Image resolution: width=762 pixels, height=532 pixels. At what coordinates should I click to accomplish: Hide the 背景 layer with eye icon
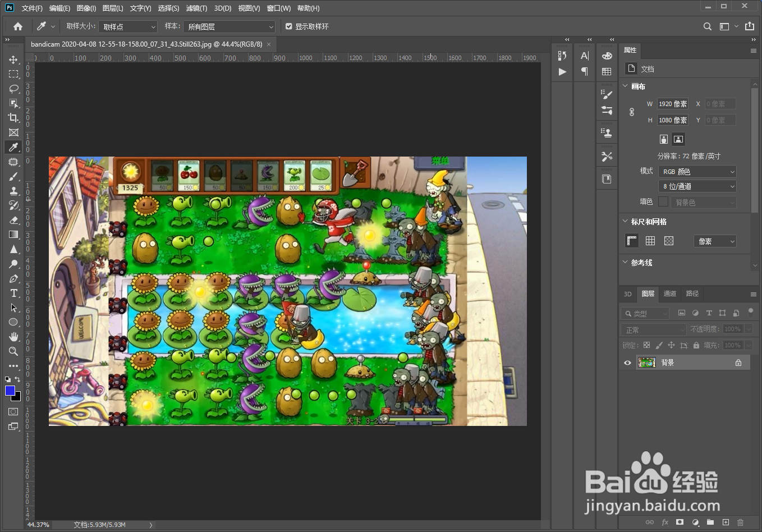(628, 363)
